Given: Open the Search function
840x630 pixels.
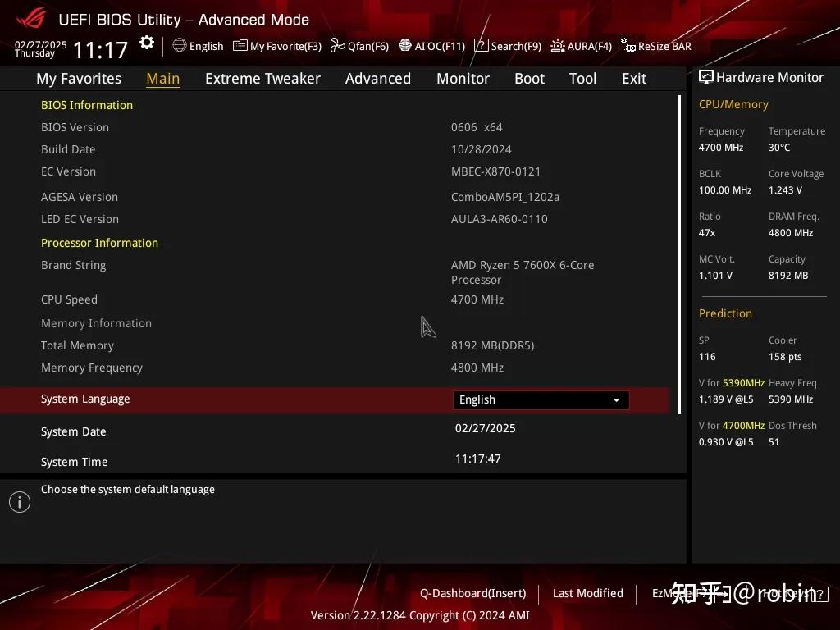Looking at the screenshot, I should coord(507,46).
